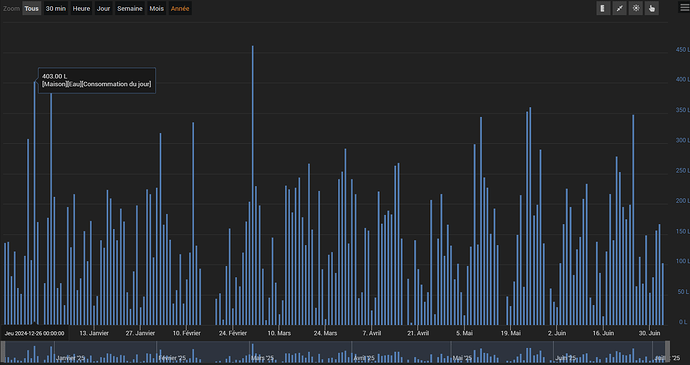Select the diagonal pin tool icon
The image size is (690, 365).
click(619, 8)
